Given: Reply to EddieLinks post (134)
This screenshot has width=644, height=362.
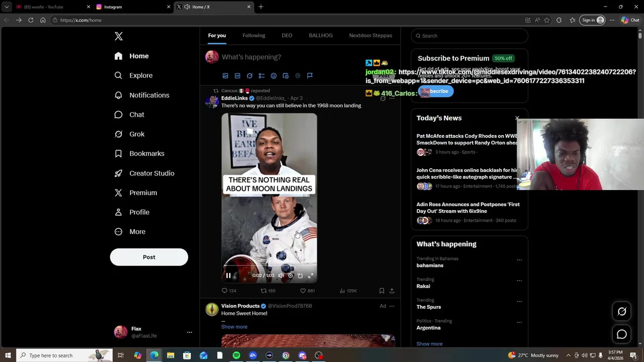Looking at the screenshot, I should click(x=229, y=291).
